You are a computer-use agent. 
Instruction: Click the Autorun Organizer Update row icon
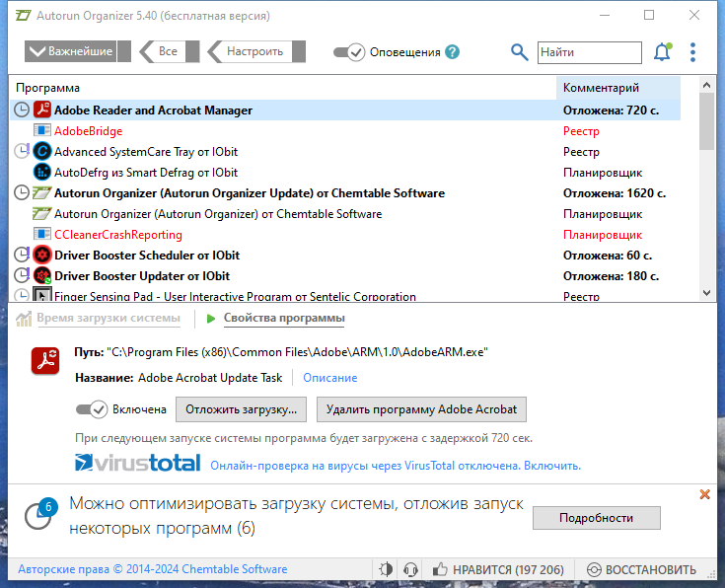pos(42,193)
